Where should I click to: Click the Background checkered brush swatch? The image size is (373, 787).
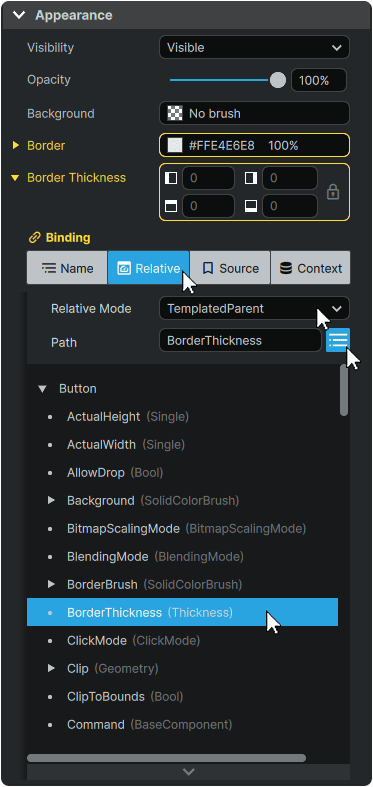[175, 113]
